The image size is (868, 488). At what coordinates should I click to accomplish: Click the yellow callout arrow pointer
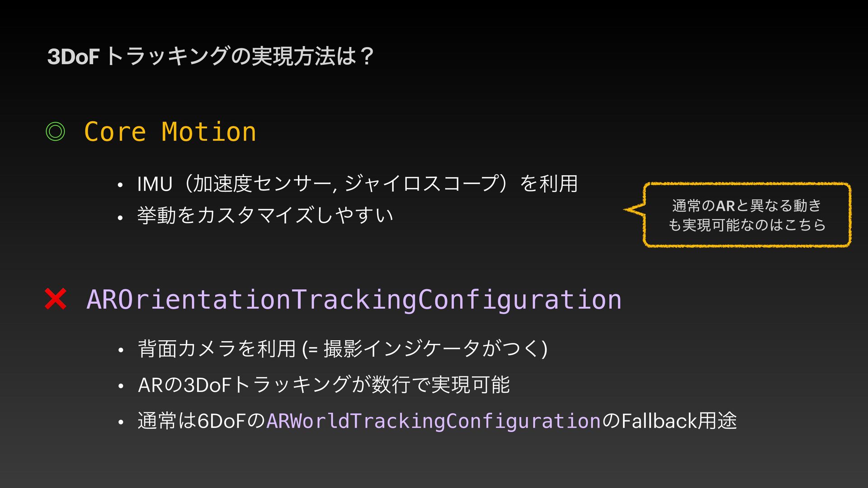coord(633,210)
